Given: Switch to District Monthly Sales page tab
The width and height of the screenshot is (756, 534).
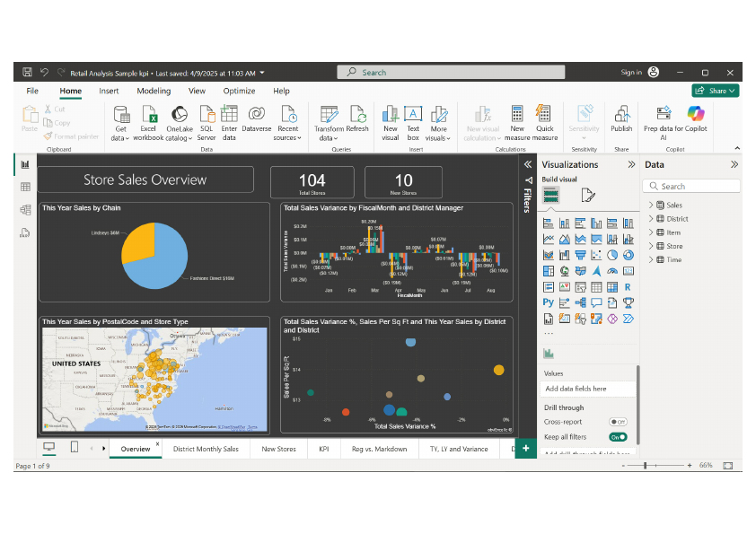Looking at the screenshot, I should pyautogui.click(x=206, y=449).
